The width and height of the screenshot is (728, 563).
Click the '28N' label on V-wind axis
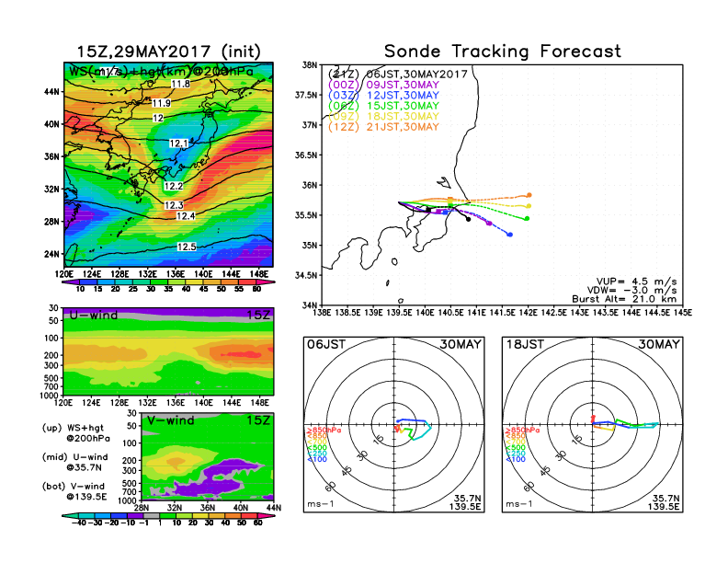142,508
